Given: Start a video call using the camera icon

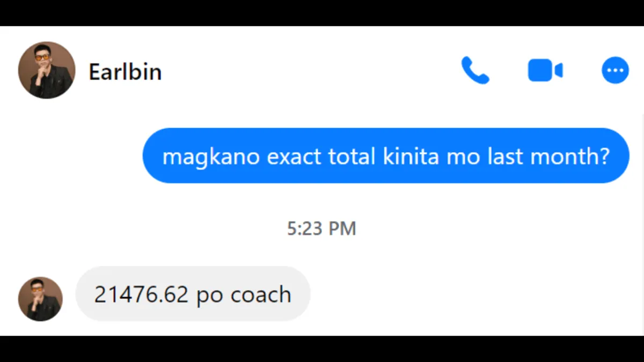Looking at the screenshot, I should point(545,71).
